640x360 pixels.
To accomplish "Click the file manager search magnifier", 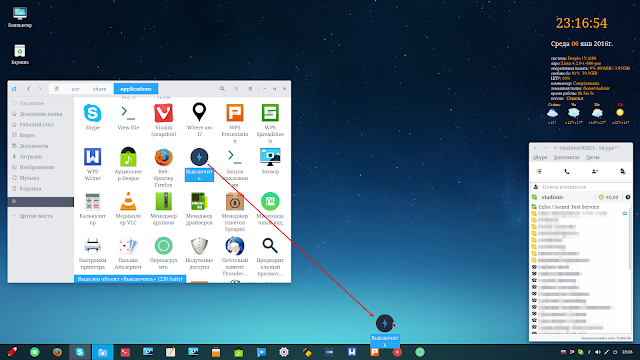I will (x=222, y=89).
